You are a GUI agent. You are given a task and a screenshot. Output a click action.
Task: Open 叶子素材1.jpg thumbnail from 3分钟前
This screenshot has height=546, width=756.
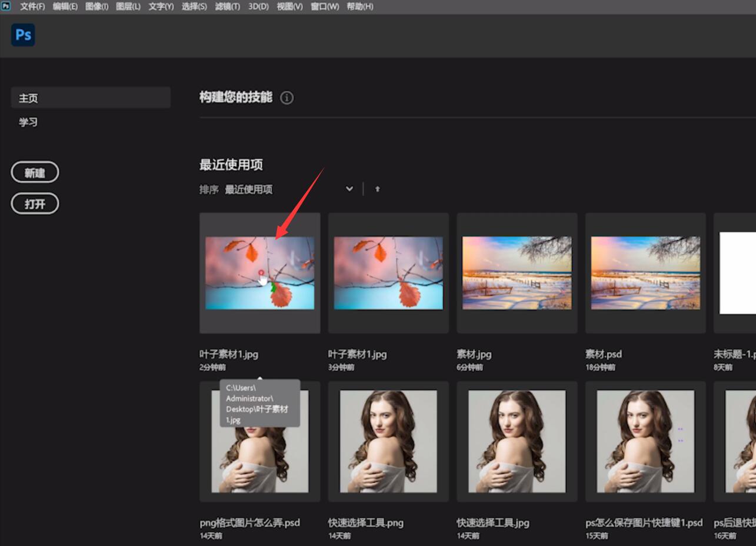point(388,273)
